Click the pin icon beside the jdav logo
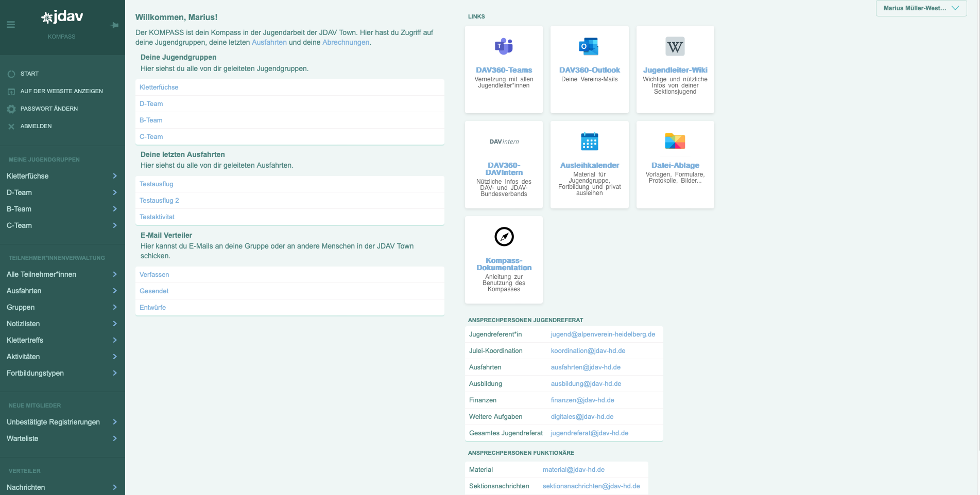Screen dimensions: 980x495 tap(114, 25)
